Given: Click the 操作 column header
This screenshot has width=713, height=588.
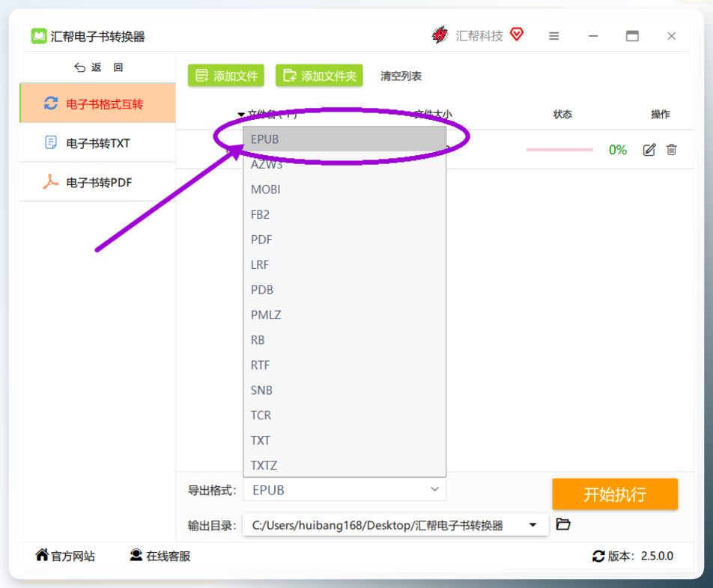Looking at the screenshot, I should click(660, 114).
